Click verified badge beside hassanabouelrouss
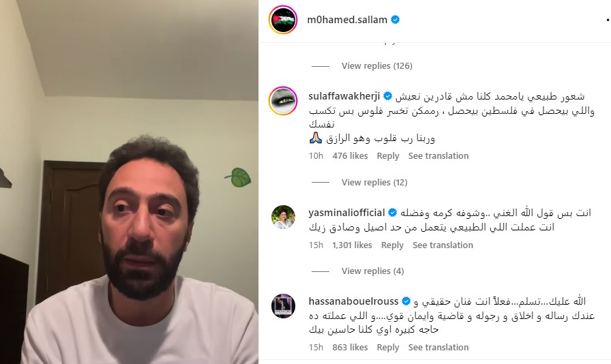611x364 pixels. 406,301
